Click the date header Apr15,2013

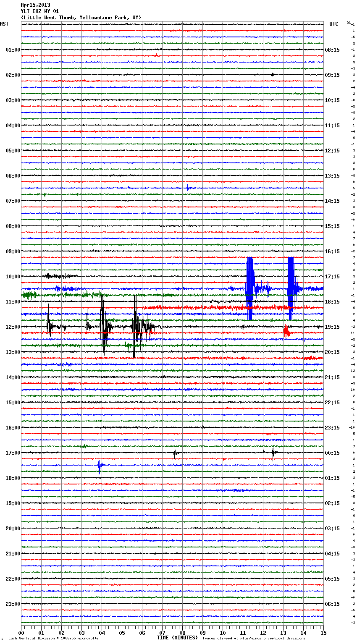35,5
